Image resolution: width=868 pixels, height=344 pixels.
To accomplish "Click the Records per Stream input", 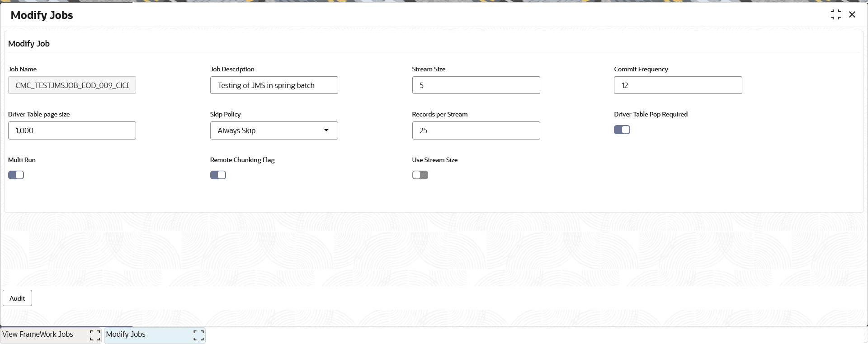I will pyautogui.click(x=476, y=130).
